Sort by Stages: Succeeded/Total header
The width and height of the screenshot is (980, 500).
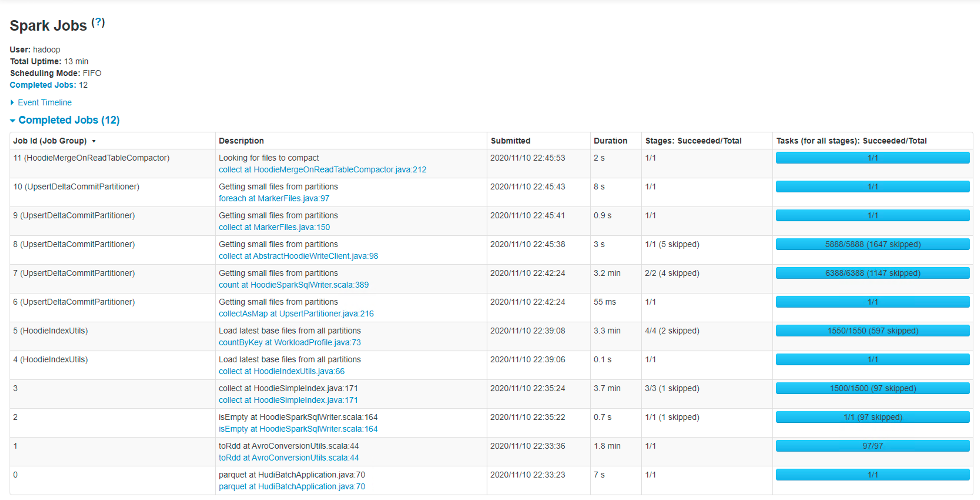(x=693, y=141)
